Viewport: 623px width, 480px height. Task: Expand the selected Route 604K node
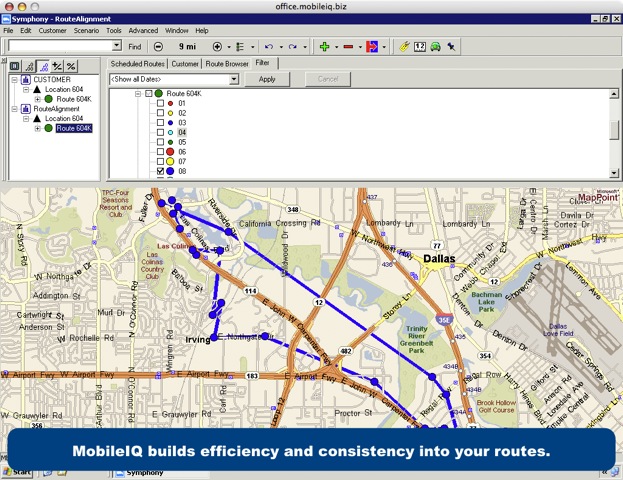(x=37, y=128)
